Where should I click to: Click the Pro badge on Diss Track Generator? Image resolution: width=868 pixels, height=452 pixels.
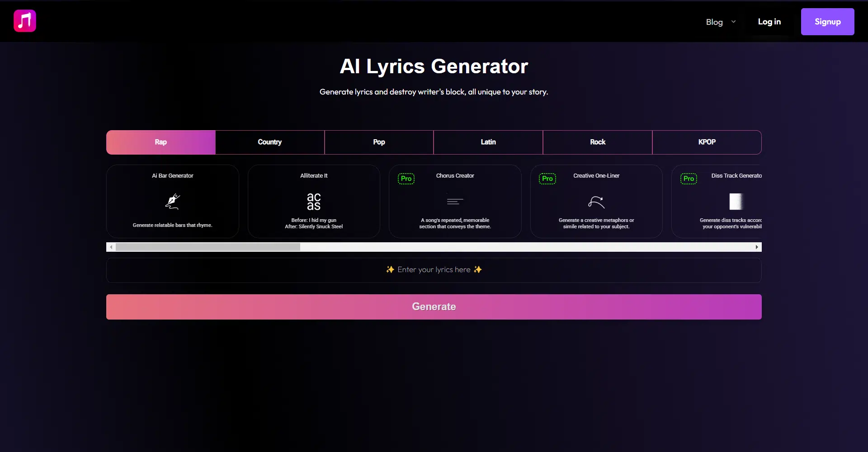689,179
